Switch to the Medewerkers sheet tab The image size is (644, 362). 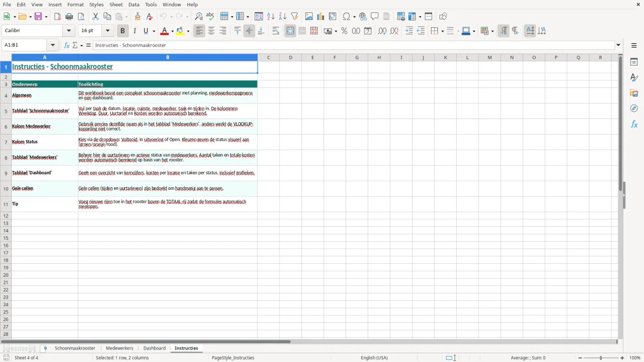tap(120, 349)
